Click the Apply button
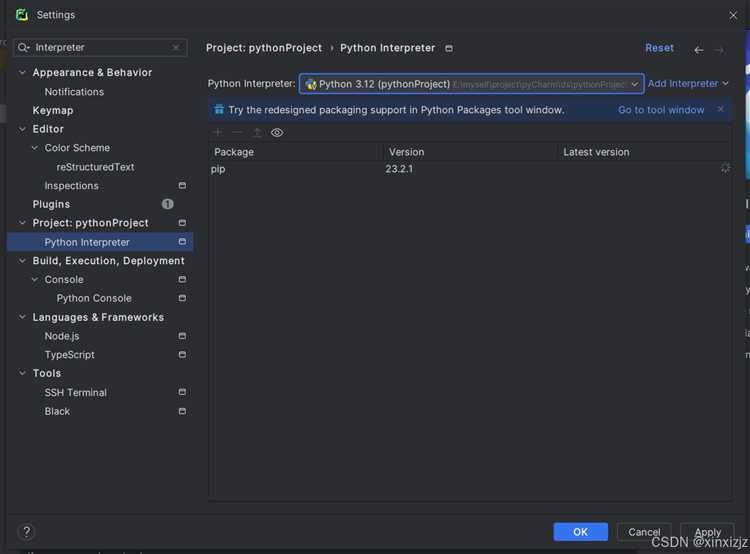The width and height of the screenshot is (750, 554). tap(707, 532)
